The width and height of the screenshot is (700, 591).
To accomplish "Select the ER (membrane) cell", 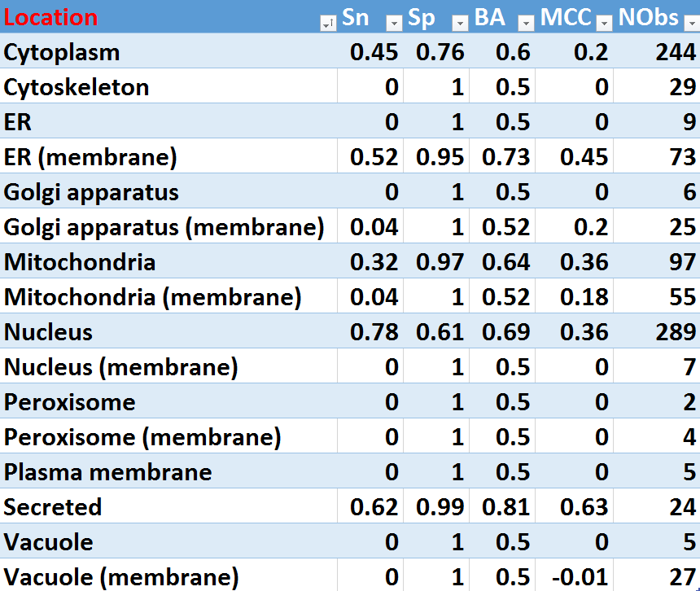I will [90, 157].
